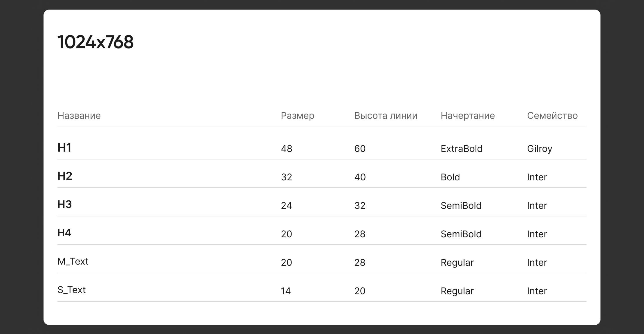Select the M_Text style name
644x334 pixels.
pos(73,261)
